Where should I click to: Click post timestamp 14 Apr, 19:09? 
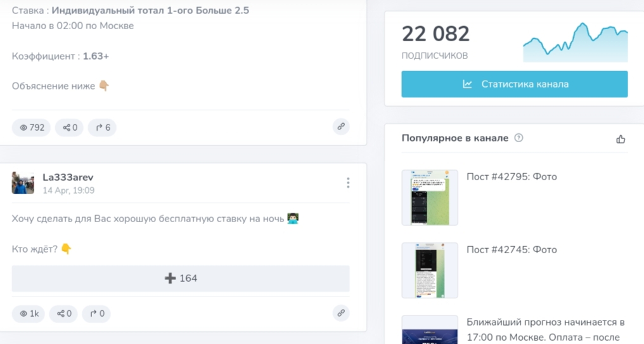coord(68,190)
